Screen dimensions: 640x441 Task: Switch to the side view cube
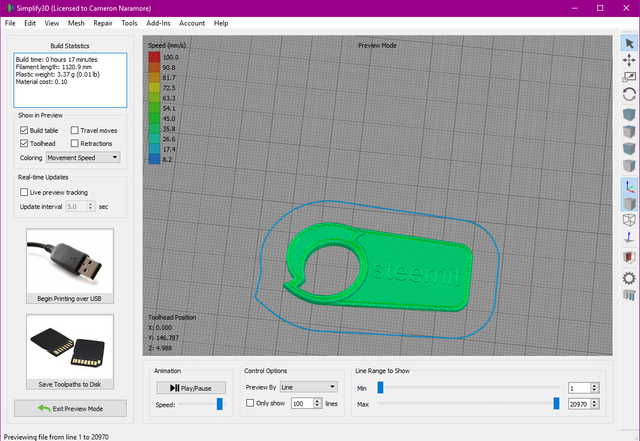(629, 166)
